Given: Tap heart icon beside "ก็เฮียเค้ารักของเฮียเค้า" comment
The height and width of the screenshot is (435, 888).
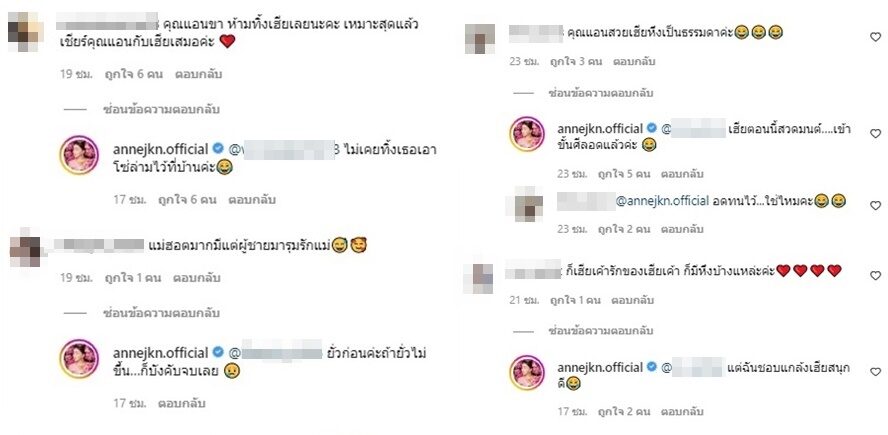Looking at the screenshot, I should pos(875,275).
